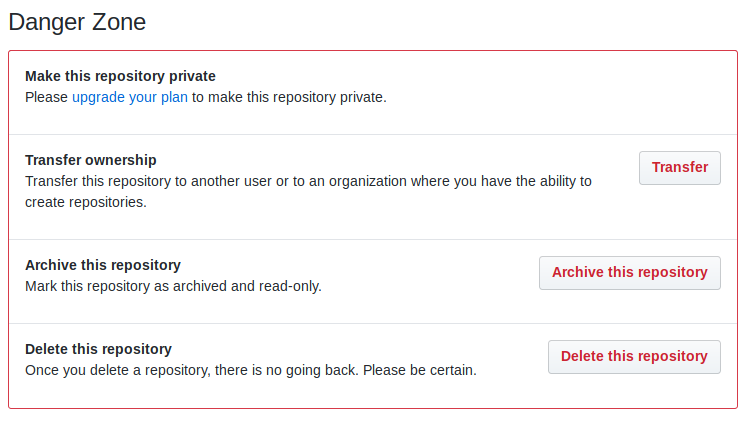Click the bold "Archive this repository" section title

tap(103, 265)
